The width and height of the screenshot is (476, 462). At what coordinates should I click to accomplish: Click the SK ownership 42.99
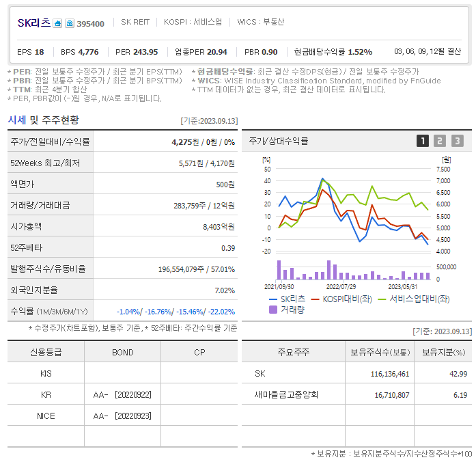[458, 374]
